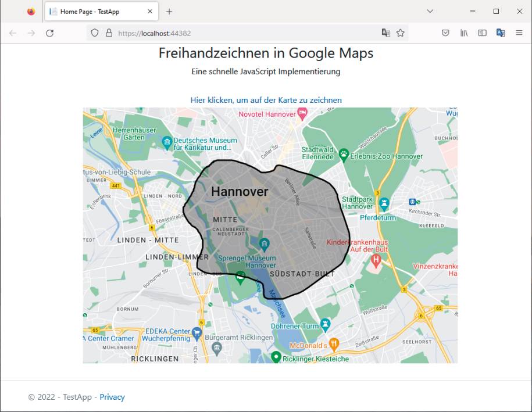Close the Home Page - TestApp tab
The height and width of the screenshot is (412, 532).
[x=150, y=11]
